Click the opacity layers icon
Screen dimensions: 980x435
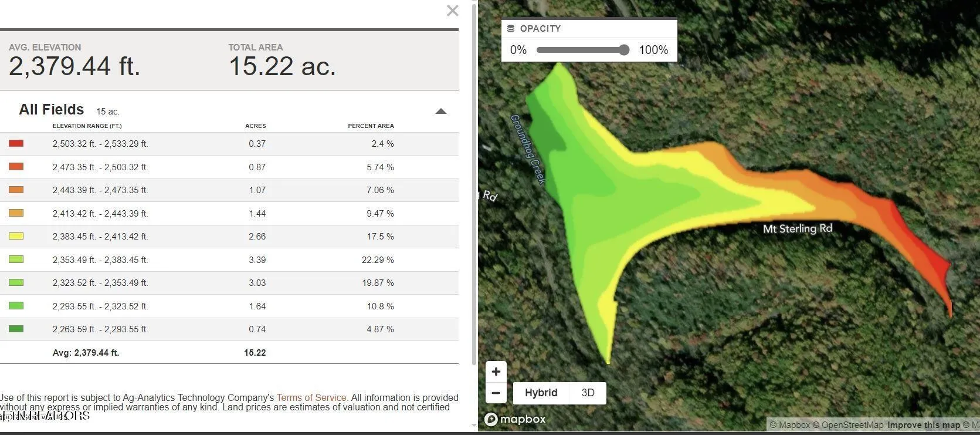511,28
